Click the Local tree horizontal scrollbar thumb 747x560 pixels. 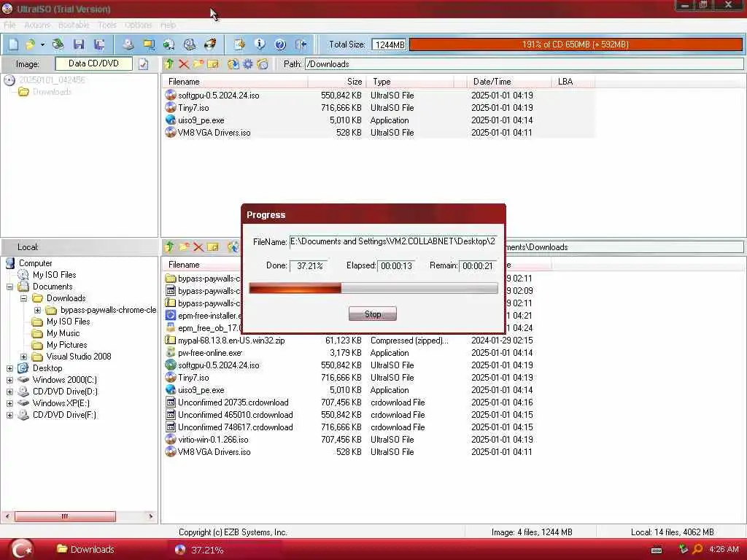point(65,516)
